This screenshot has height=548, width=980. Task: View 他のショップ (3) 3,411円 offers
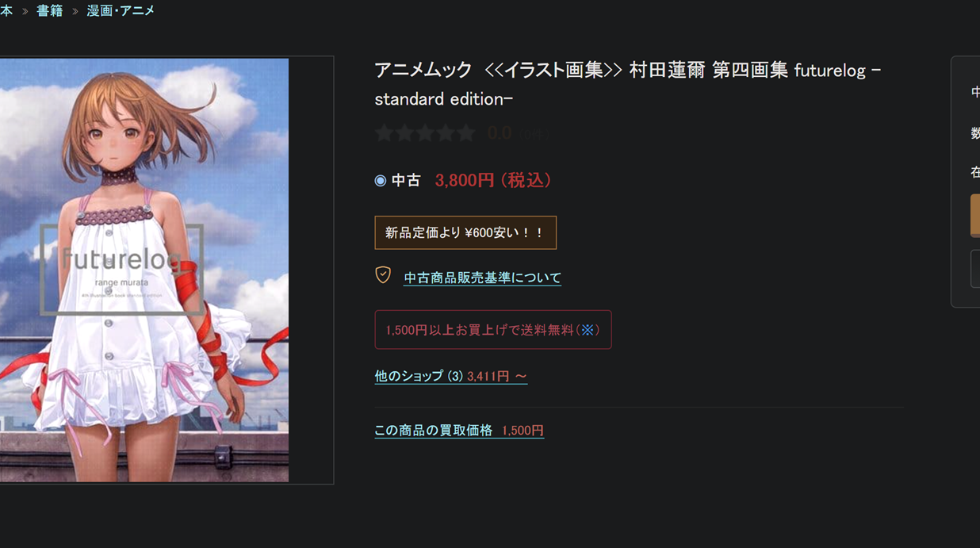(x=450, y=376)
